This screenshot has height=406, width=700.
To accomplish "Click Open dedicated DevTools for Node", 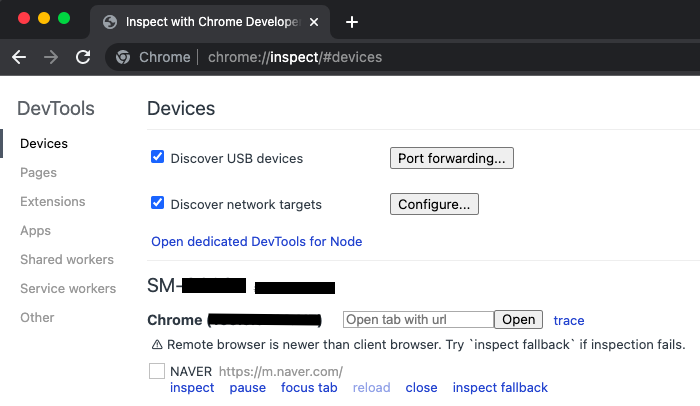I will click(x=257, y=242).
